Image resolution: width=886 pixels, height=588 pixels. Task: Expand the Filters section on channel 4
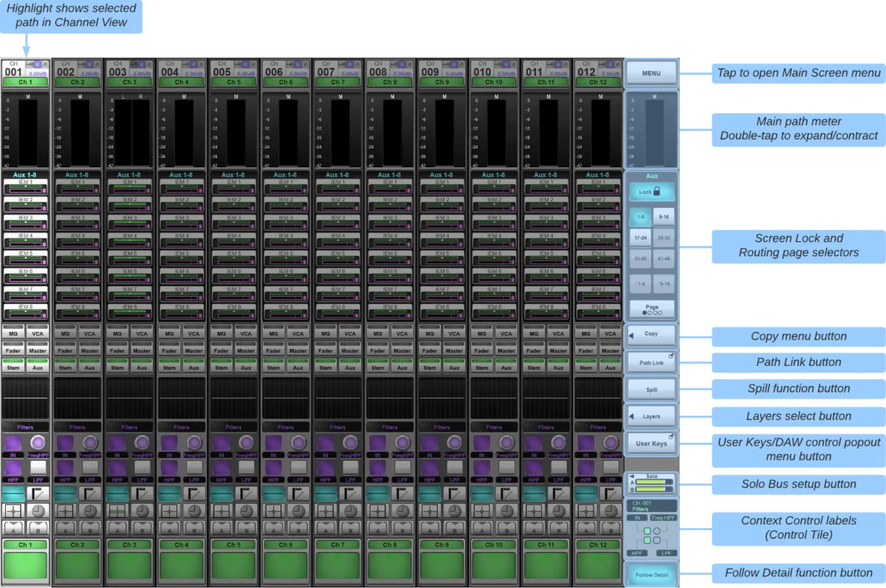click(x=182, y=426)
